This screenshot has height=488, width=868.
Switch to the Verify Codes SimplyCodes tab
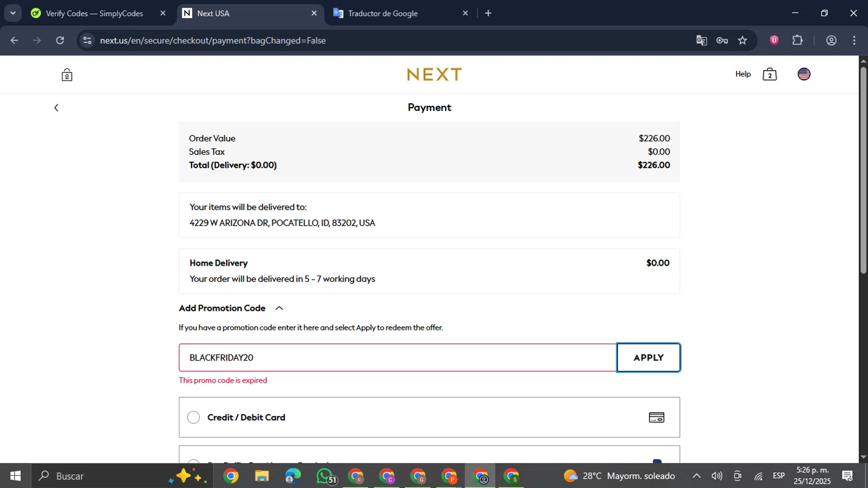click(x=95, y=13)
